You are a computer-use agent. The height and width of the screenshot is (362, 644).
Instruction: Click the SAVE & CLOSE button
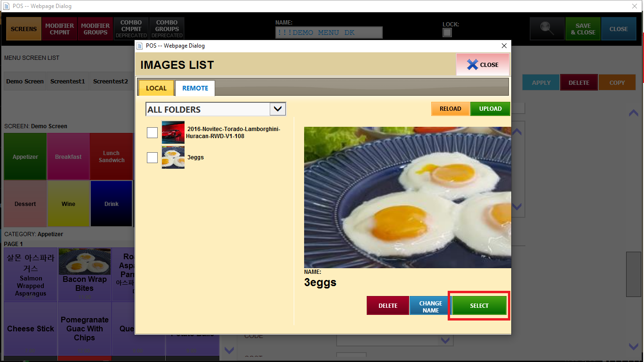(583, 29)
